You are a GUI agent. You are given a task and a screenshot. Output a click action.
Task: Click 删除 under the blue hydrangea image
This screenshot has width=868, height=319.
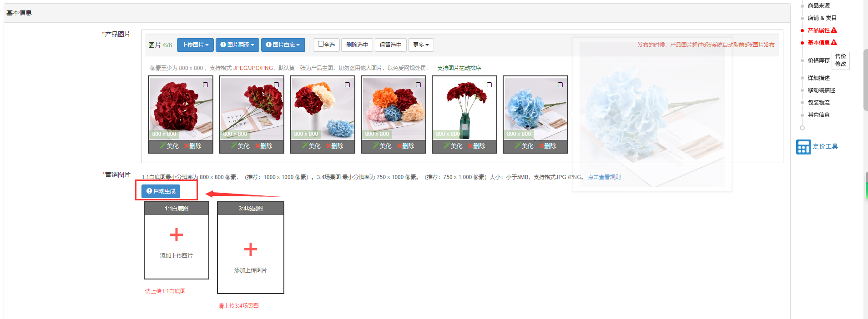click(547, 146)
